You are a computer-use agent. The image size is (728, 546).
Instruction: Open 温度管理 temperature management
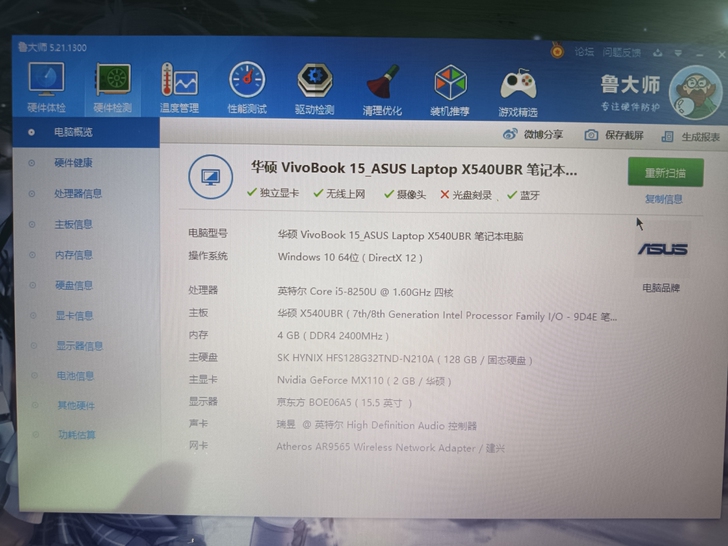pos(180,88)
